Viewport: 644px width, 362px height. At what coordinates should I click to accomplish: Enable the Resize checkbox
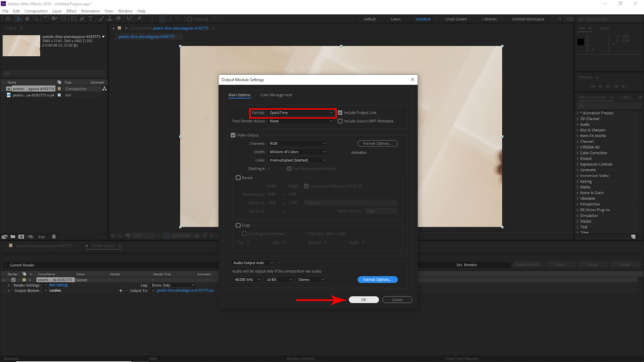click(x=238, y=178)
